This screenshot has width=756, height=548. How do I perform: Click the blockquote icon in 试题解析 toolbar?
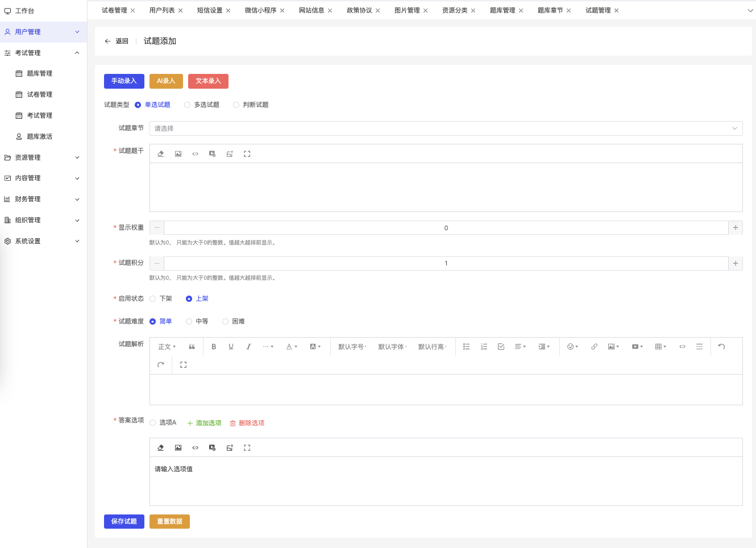click(192, 347)
